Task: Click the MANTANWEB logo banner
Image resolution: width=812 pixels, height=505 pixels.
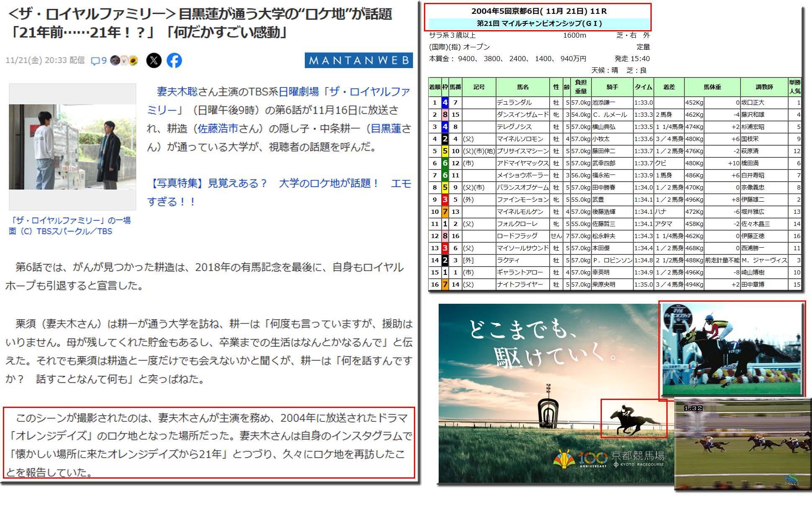Action: (358, 60)
